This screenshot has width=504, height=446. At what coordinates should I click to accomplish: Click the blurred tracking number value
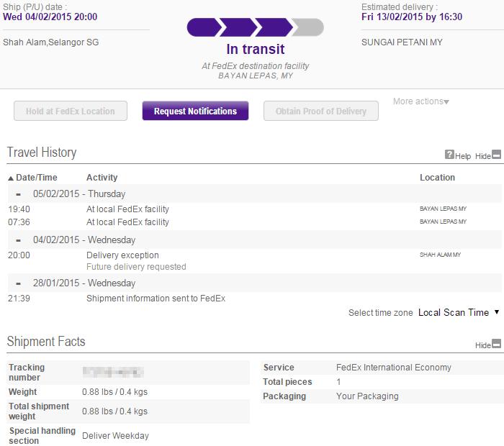point(113,372)
